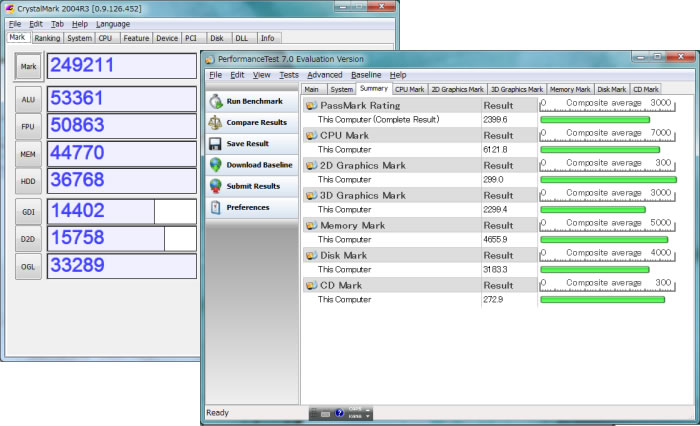Click the Disk Mark result value 3183.3
The image size is (700, 426).
[x=495, y=269]
